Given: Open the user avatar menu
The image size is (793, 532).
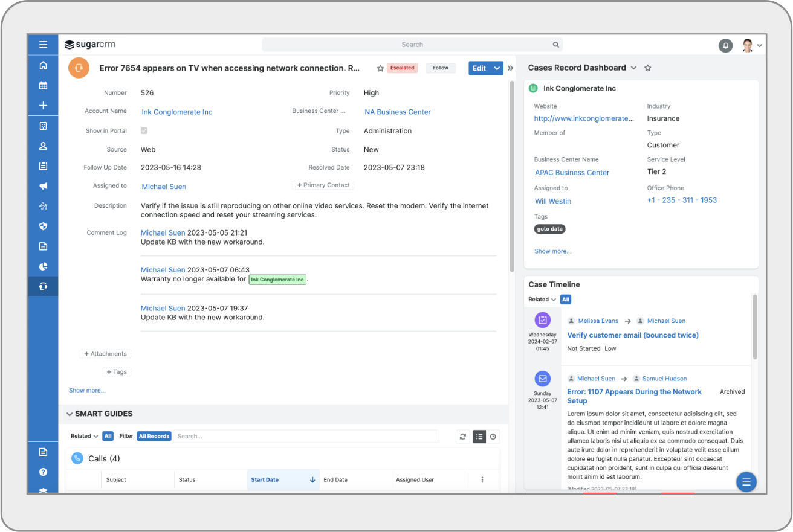Looking at the screenshot, I should coord(751,45).
